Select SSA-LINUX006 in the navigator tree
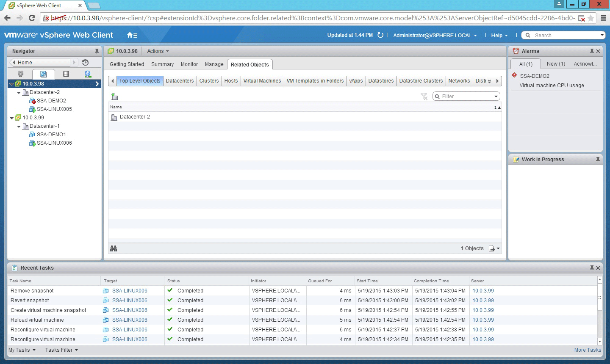The height and width of the screenshot is (364, 610). [54, 143]
